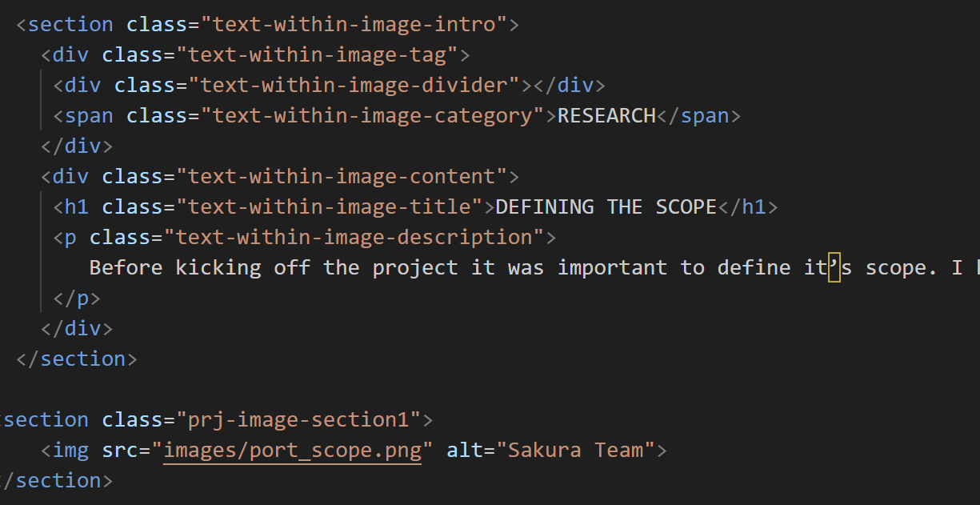Click the src attribute name
980x505 pixels.
[120, 450]
